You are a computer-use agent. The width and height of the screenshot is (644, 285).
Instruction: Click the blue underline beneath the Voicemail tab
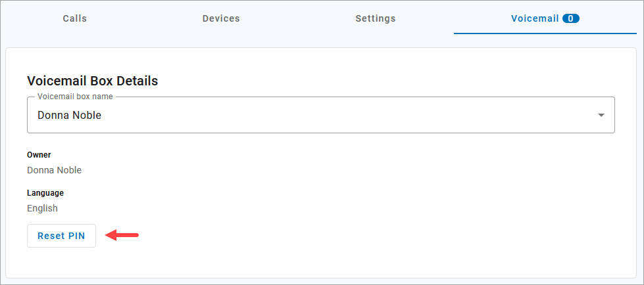(x=546, y=33)
